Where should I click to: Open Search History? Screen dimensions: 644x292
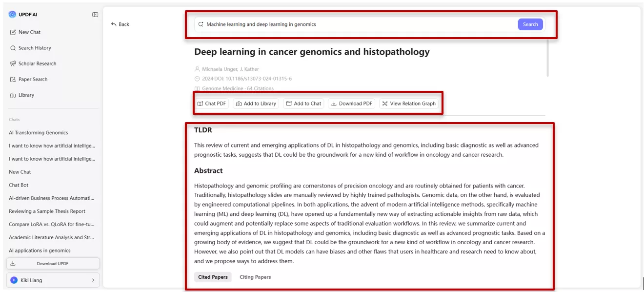coord(35,48)
